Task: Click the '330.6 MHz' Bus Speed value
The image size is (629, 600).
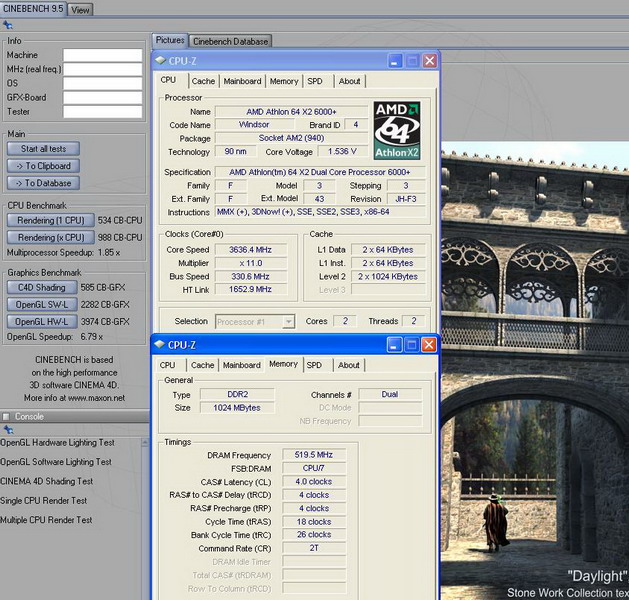Action: 251,276
